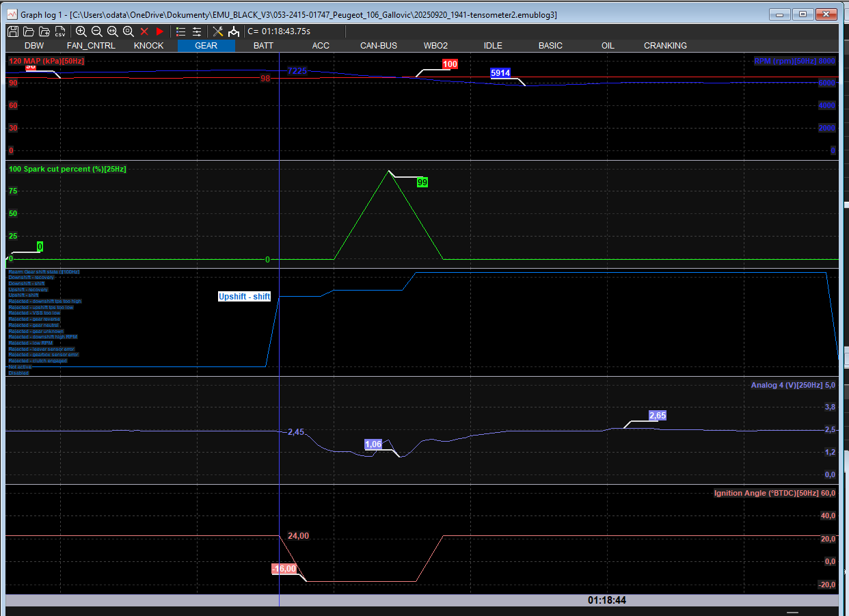
Task: Click the third magnifier zoom-fit icon
Action: [x=113, y=31]
